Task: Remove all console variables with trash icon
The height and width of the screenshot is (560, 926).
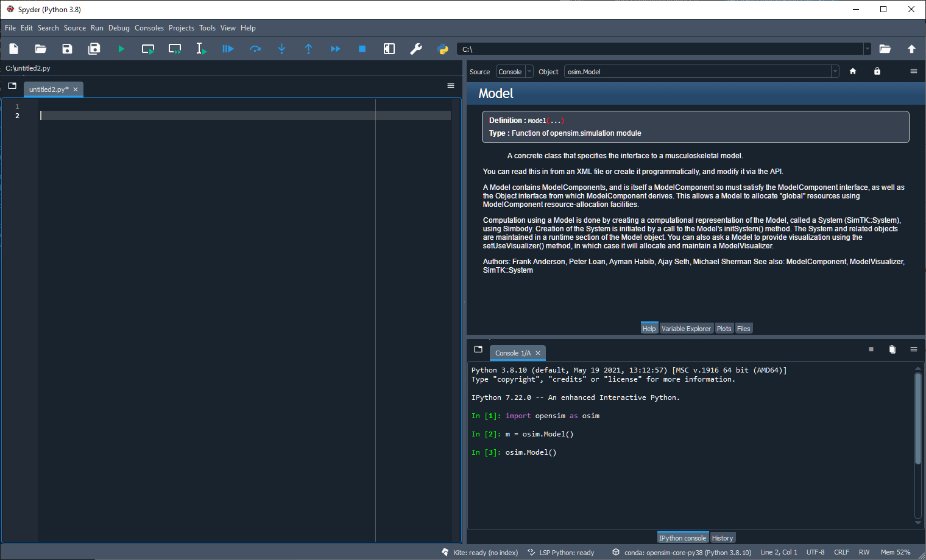Action: [x=892, y=349]
